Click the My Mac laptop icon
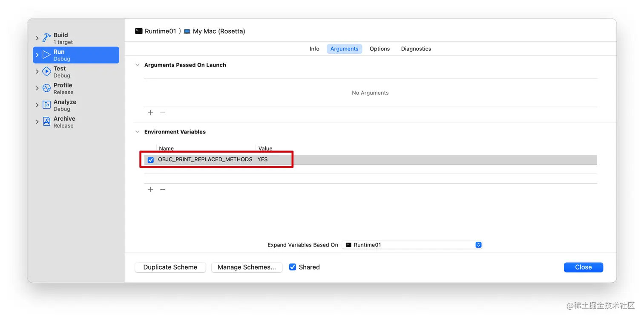The height and width of the screenshot is (319, 644). pos(187,32)
